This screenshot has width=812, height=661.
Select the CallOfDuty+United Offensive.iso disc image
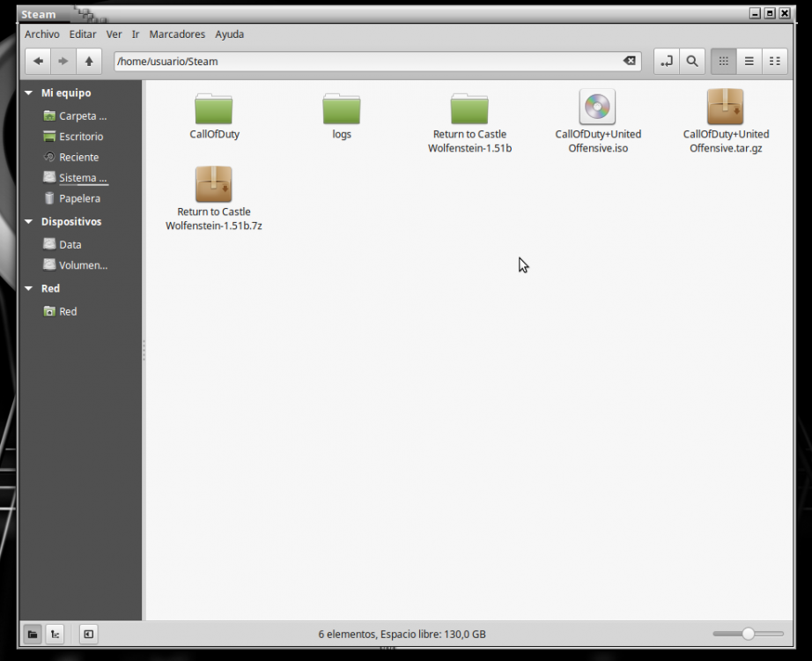pos(598,122)
